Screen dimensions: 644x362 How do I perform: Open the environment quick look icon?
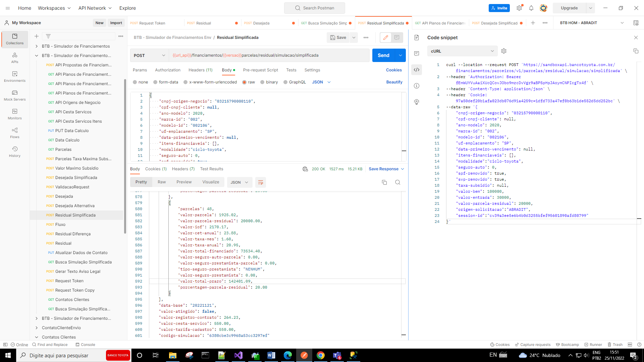click(x=636, y=23)
